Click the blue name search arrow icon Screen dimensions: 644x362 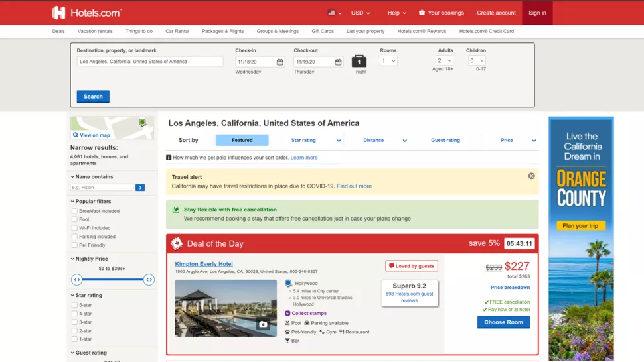point(140,188)
